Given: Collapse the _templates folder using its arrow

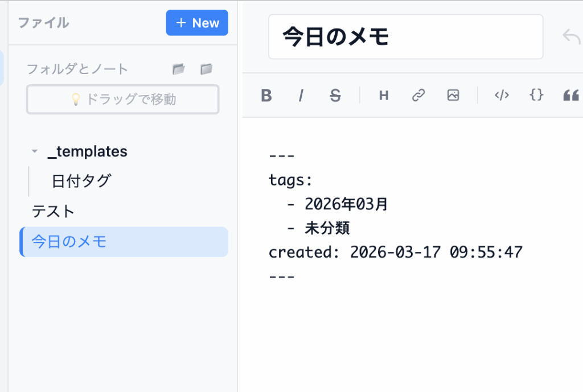Looking at the screenshot, I should click(x=35, y=152).
